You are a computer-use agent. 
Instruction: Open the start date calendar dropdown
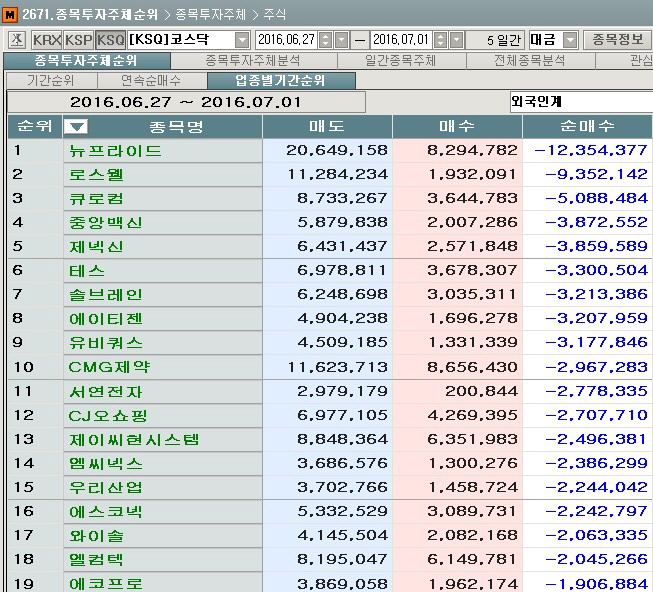coord(341,40)
